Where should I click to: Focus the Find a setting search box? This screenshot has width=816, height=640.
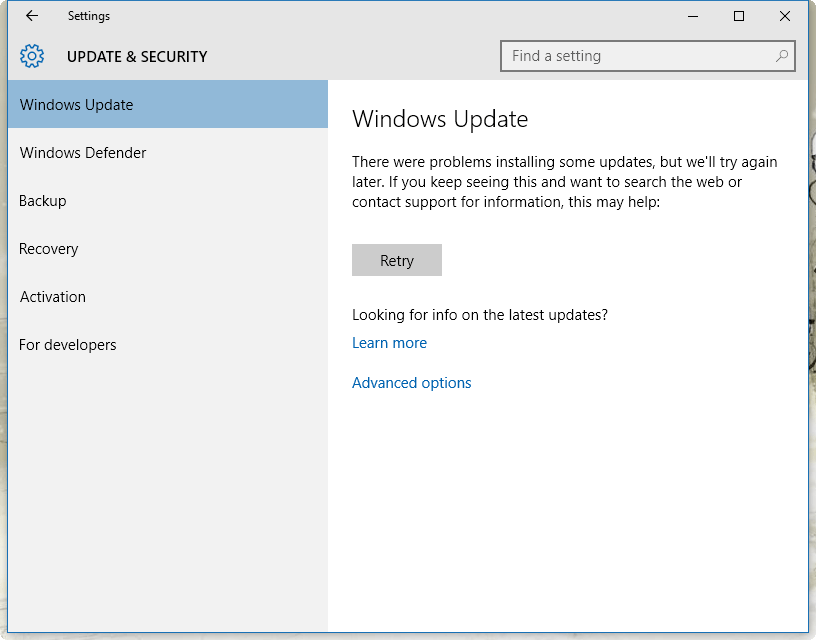(647, 56)
